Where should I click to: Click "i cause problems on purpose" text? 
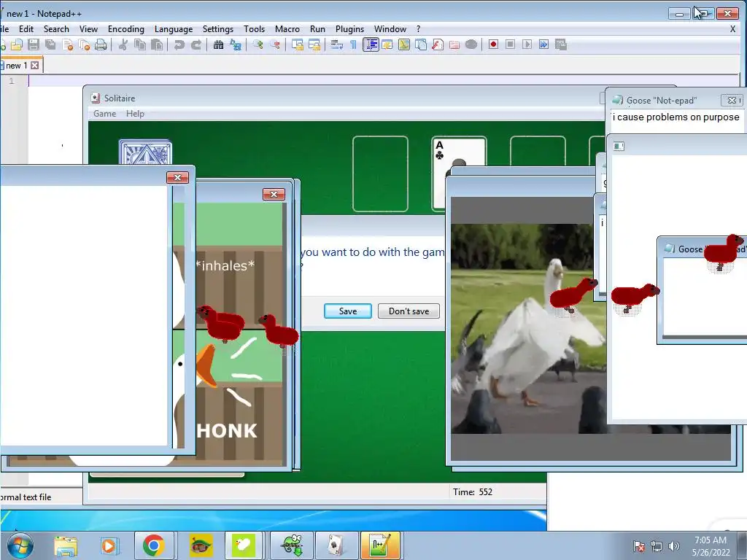click(x=676, y=117)
